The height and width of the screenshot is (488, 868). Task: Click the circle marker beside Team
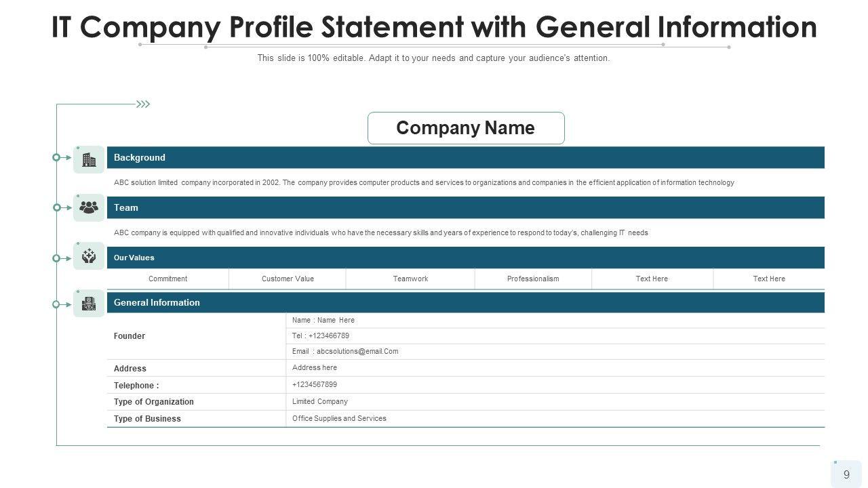[x=56, y=207]
